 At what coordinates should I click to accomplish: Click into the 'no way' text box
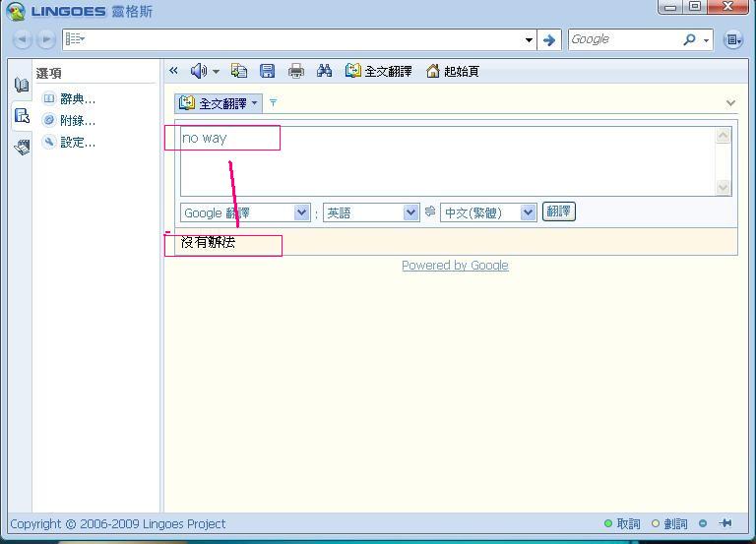(x=449, y=161)
